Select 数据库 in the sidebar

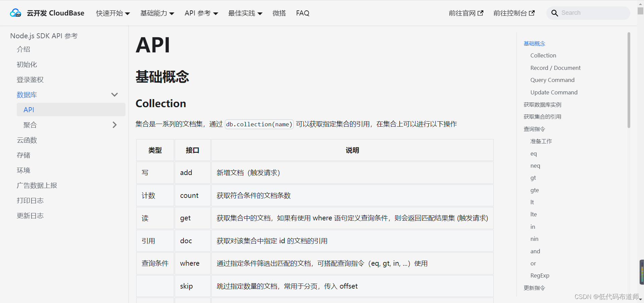pyautogui.click(x=27, y=95)
